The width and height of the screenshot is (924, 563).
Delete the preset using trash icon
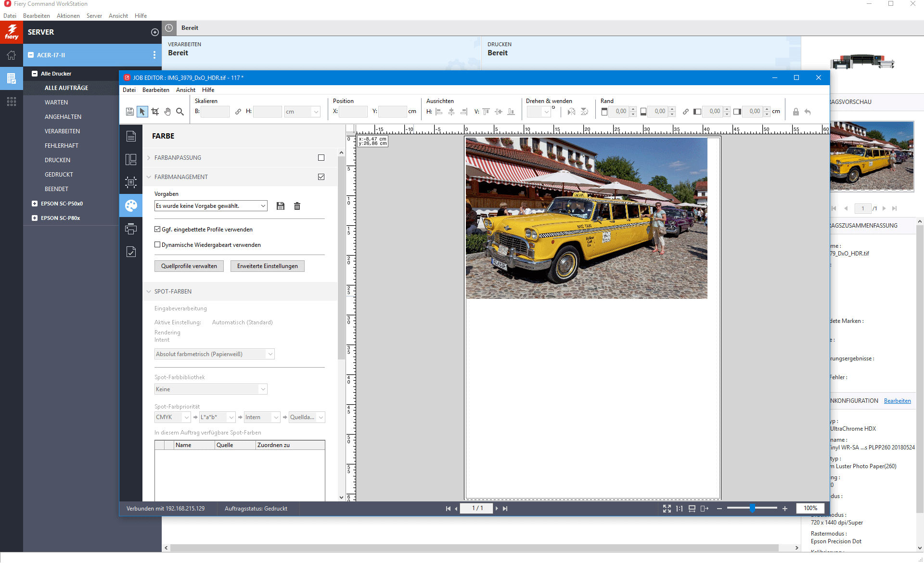[x=297, y=206]
